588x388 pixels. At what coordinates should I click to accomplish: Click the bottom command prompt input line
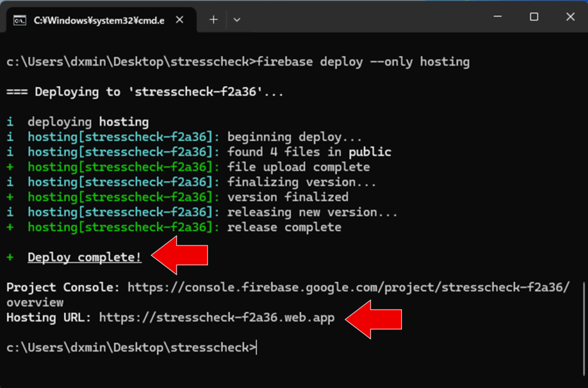(131, 347)
